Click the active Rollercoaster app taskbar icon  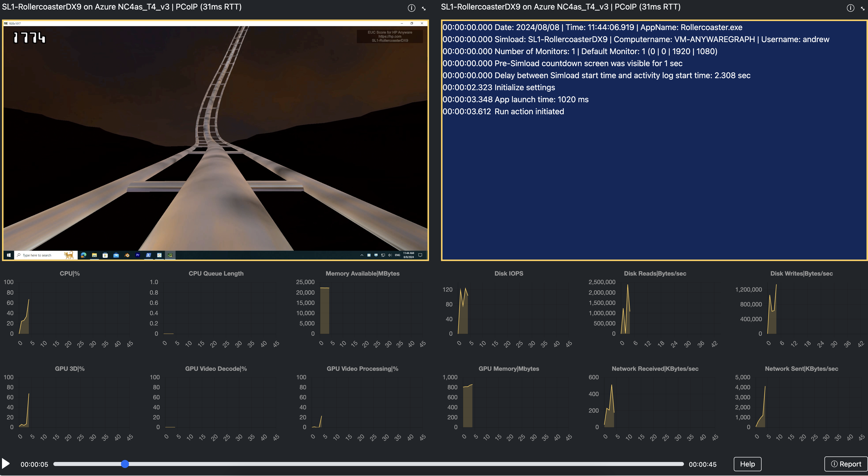click(170, 255)
